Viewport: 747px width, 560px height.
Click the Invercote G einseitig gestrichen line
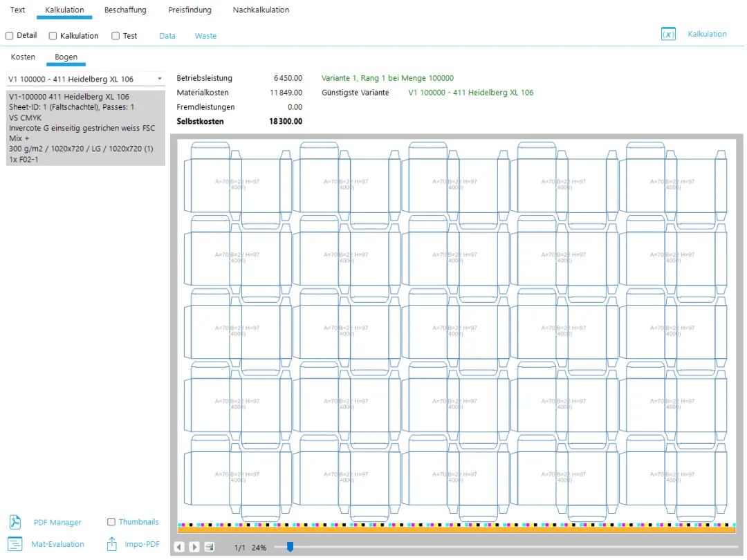coord(82,128)
